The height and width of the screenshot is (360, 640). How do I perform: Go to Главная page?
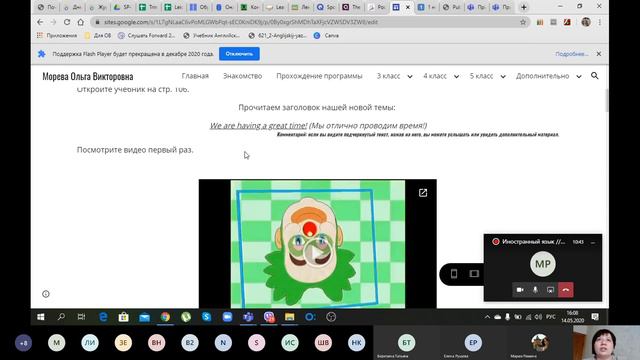(195, 76)
